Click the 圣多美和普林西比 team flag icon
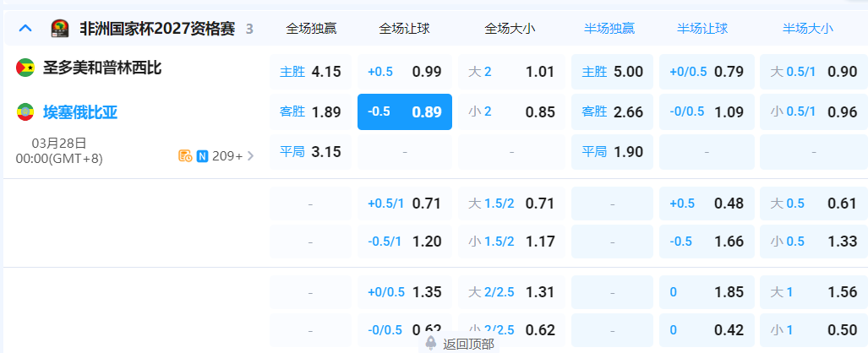This screenshot has height=353, width=868. [25, 68]
